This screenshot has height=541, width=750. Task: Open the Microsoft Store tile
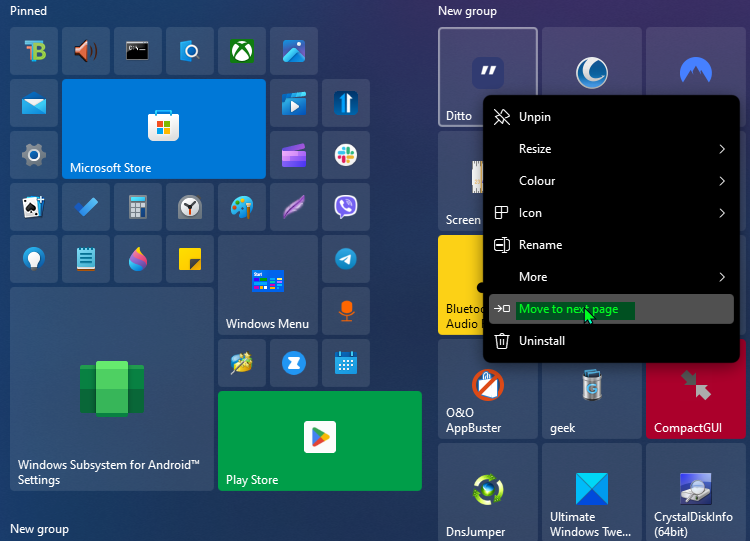(164, 129)
